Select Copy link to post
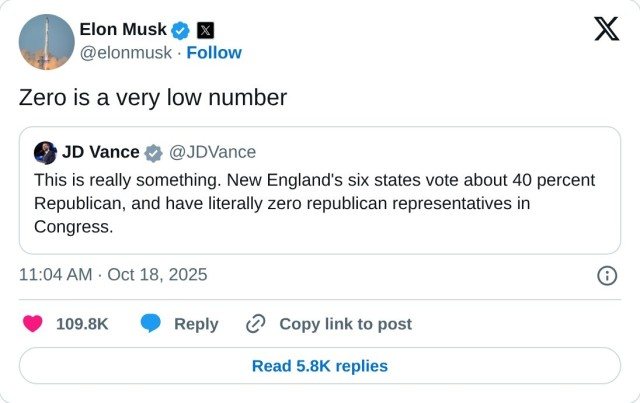640x403 pixels. [x=345, y=324]
